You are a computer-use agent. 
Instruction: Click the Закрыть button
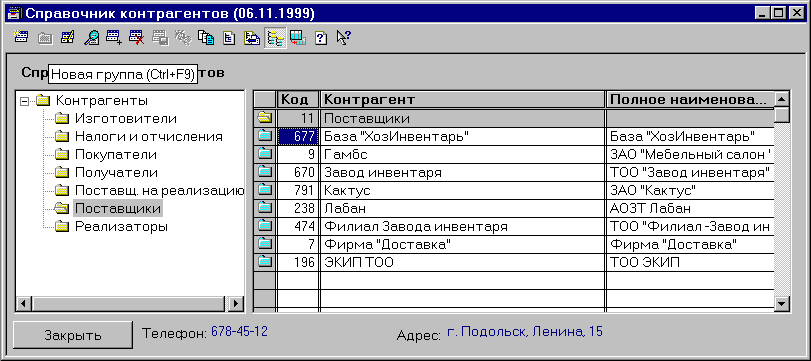(72, 335)
